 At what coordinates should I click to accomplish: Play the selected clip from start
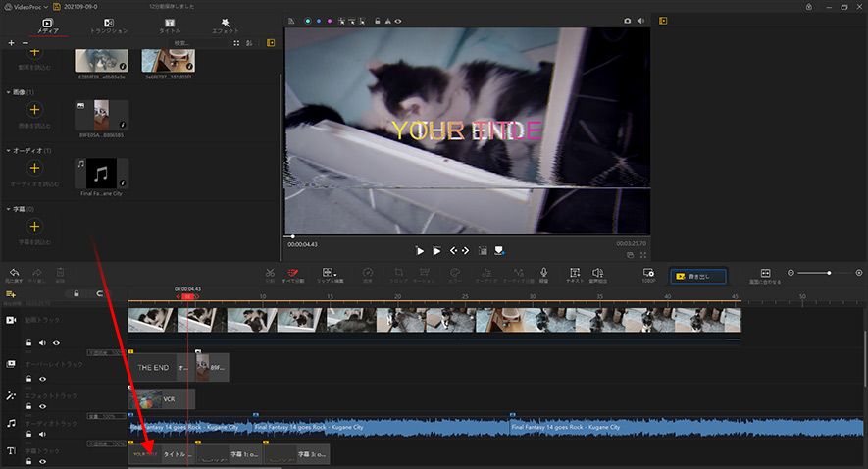[436, 251]
